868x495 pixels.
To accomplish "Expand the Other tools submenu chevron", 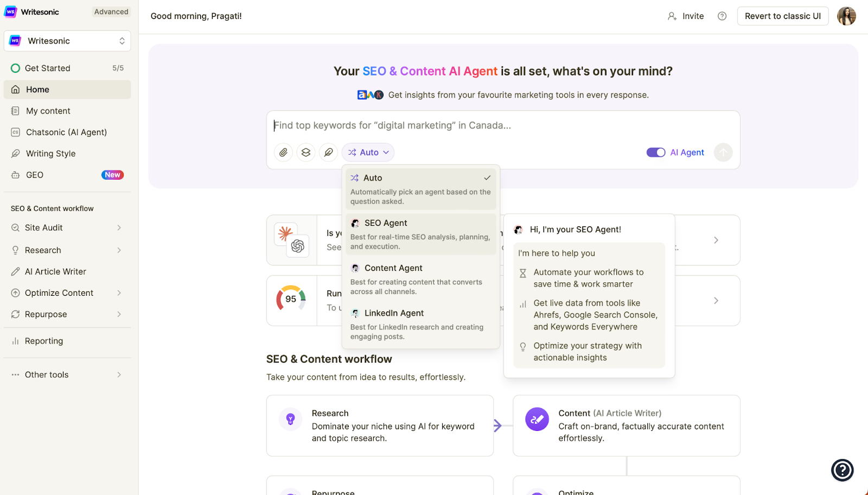I will point(119,375).
